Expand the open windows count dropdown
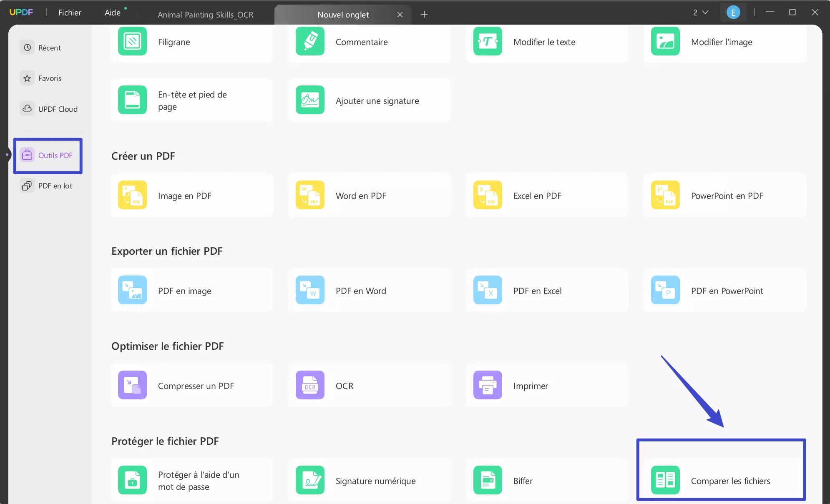 click(x=701, y=13)
